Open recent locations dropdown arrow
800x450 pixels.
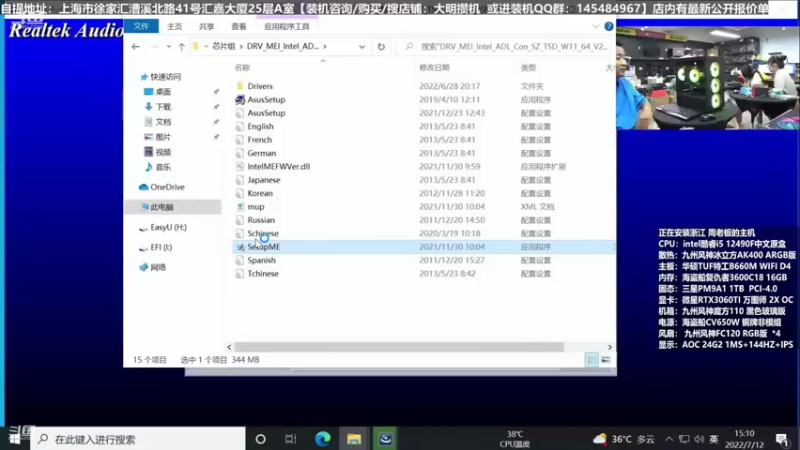pyautogui.click(x=169, y=46)
